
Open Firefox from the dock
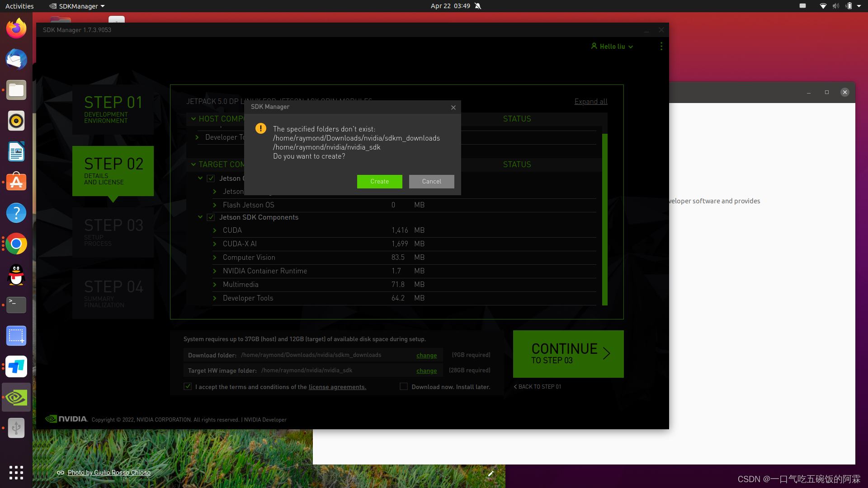(x=16, y=28)
